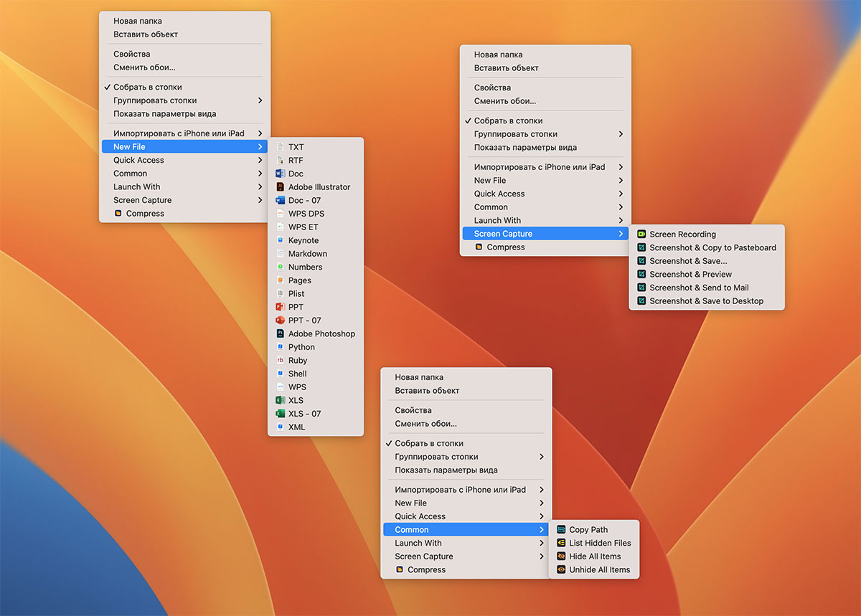The width and height of the screenshot is (861, 616).
Task: Choose List Hidden Files
Action: click(x=599, y=543)
